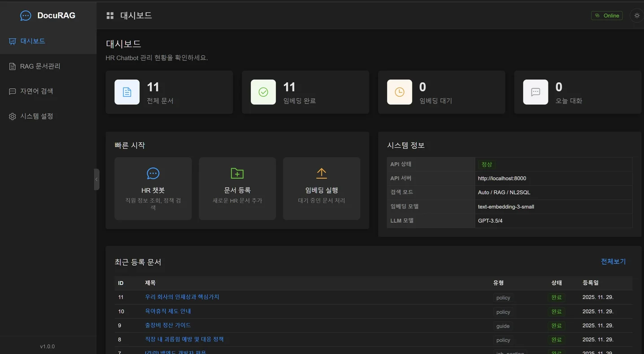Click the Online status badge
Image resolution: width=644 pixels, height=354 pixels.
point(606,15)
